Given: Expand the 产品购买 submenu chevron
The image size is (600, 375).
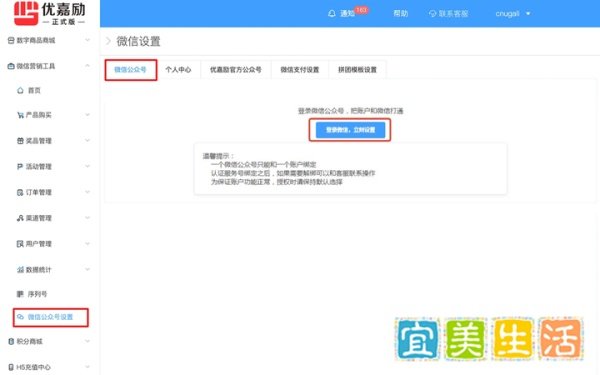Looking at the screenshot, I should coord(87,114).
